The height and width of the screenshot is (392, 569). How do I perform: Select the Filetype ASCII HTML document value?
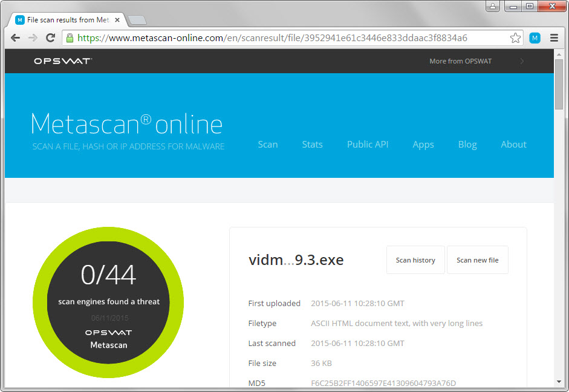click(x=397, y=324)
